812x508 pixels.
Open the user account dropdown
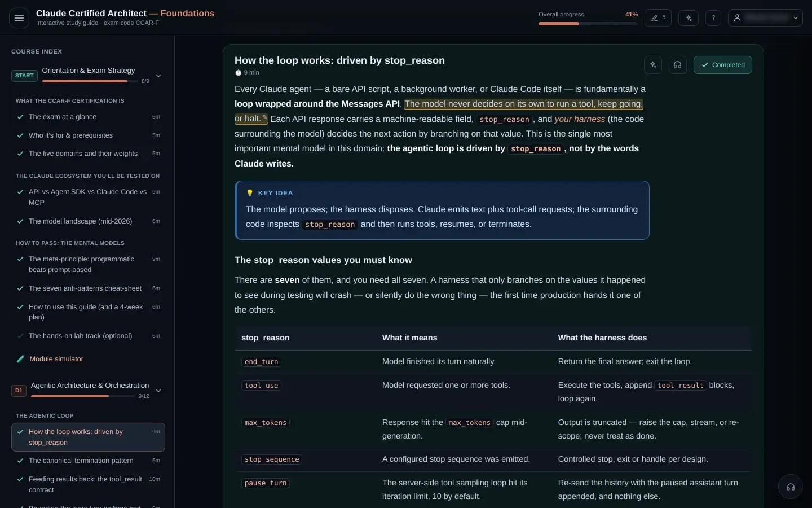pos(765,18)
